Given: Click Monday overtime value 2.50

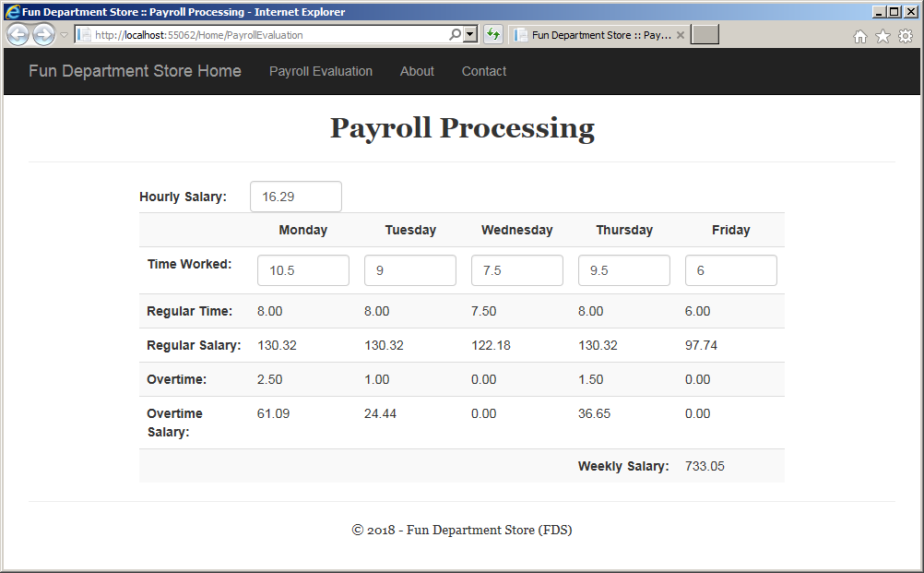Looking at the screenshot, I should (x=270, y=379).
